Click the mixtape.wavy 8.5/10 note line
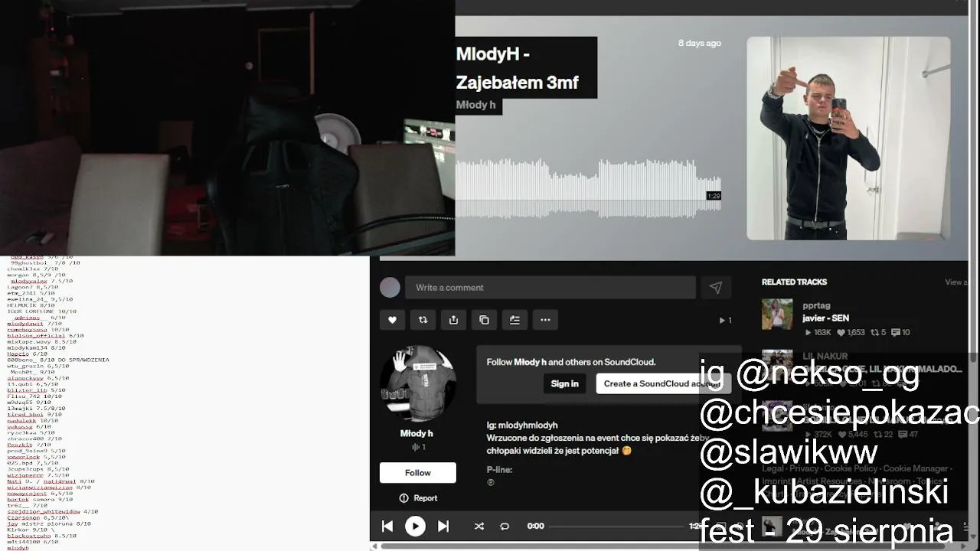The image size is (980, 551). click(x=41, y=341)
